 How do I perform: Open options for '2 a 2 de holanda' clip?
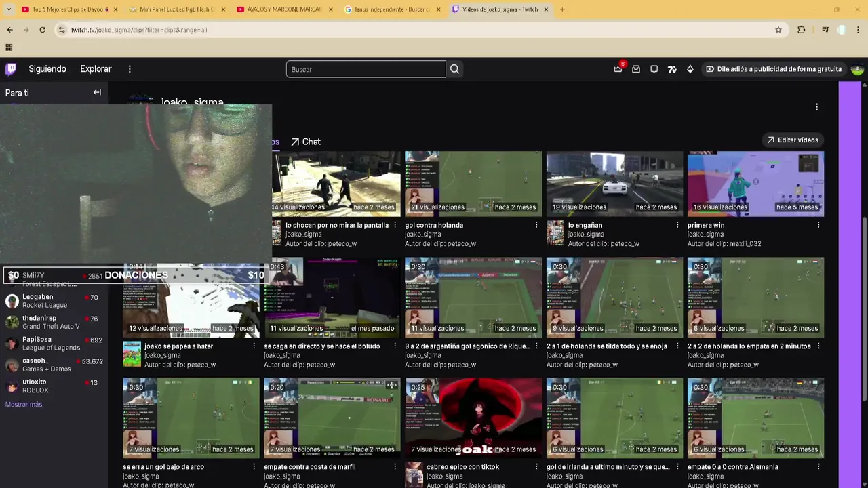tap(818, 346)
